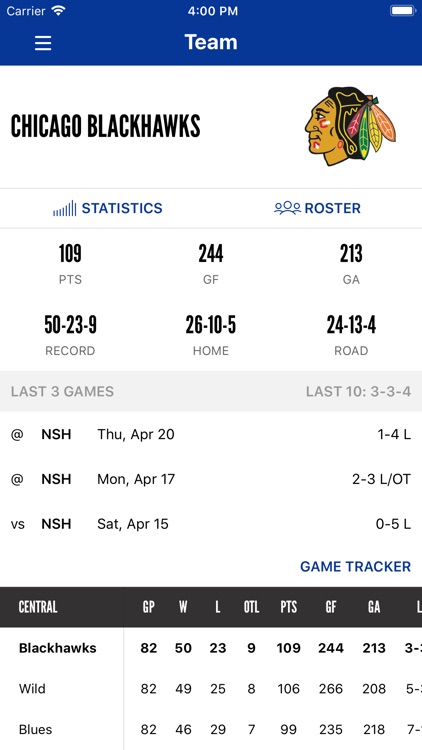This screenshot has height=750, width=422.
Task: Select the Thu, Apr 20 game at NSH
Action: [x=211, y=434]
